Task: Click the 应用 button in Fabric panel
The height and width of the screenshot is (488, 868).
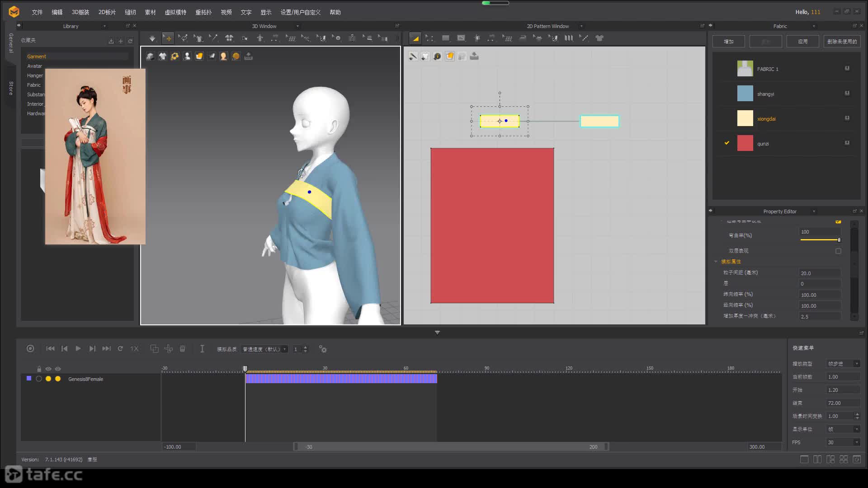Action: [803, 41]
